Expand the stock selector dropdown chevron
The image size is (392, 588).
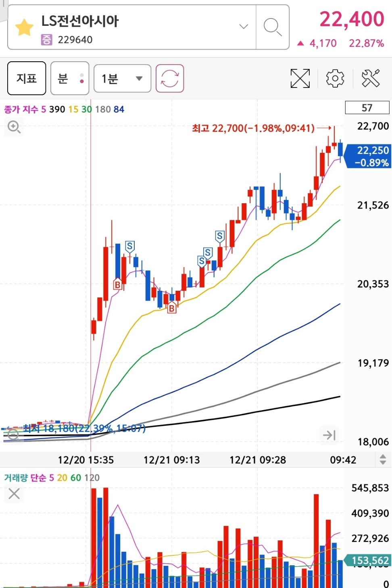[x=244, y=27]
